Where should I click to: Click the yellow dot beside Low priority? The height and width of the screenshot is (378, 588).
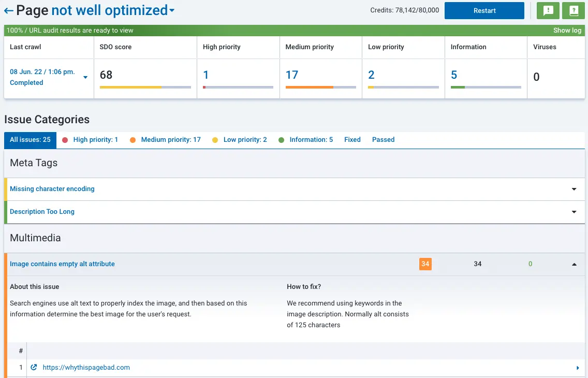point(215,140)
